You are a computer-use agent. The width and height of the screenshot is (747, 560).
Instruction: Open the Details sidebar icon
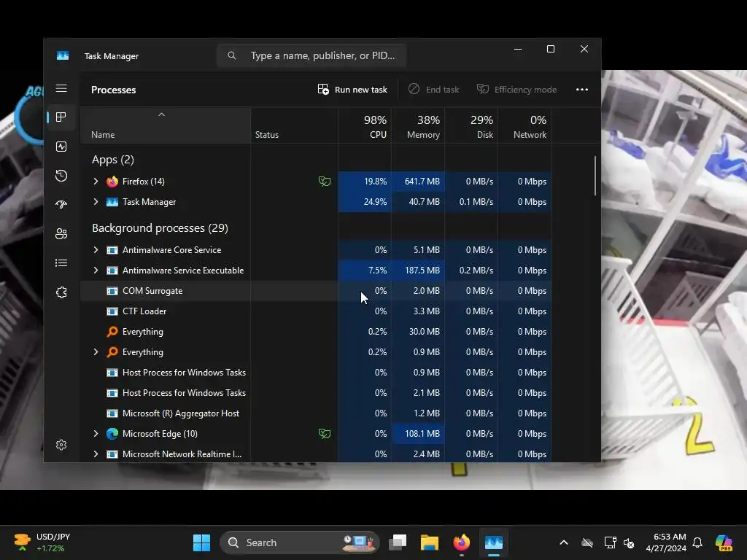tap(61, 262)
